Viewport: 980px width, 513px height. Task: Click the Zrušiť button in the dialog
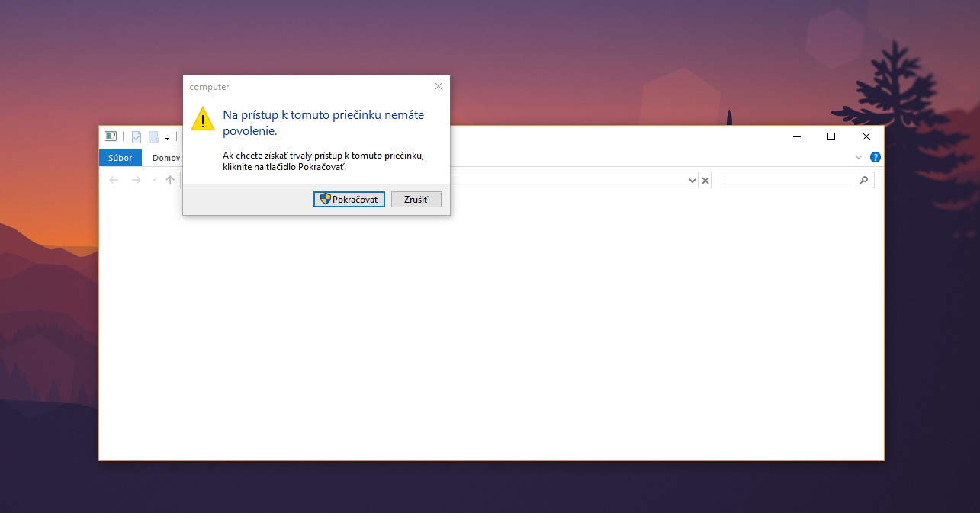coord(416,199)
